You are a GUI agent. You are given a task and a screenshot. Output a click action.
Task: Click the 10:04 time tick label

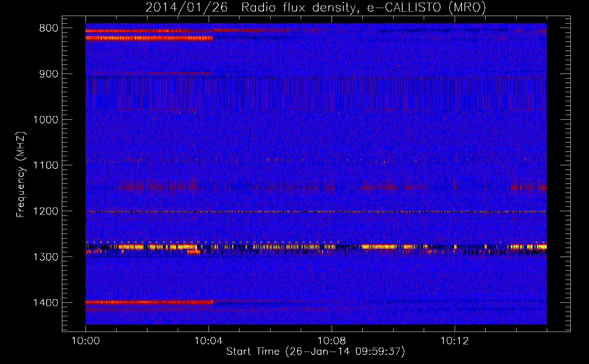point(209,341)
